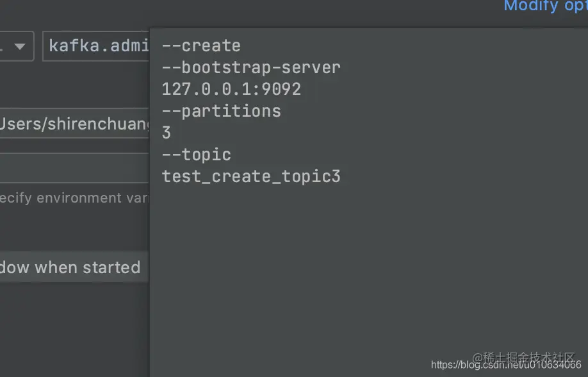Screen dimensions: 588x377
Task: Click the test_create_topic3 topic name line
Action: pyautogui.click(x=251, y=176)
